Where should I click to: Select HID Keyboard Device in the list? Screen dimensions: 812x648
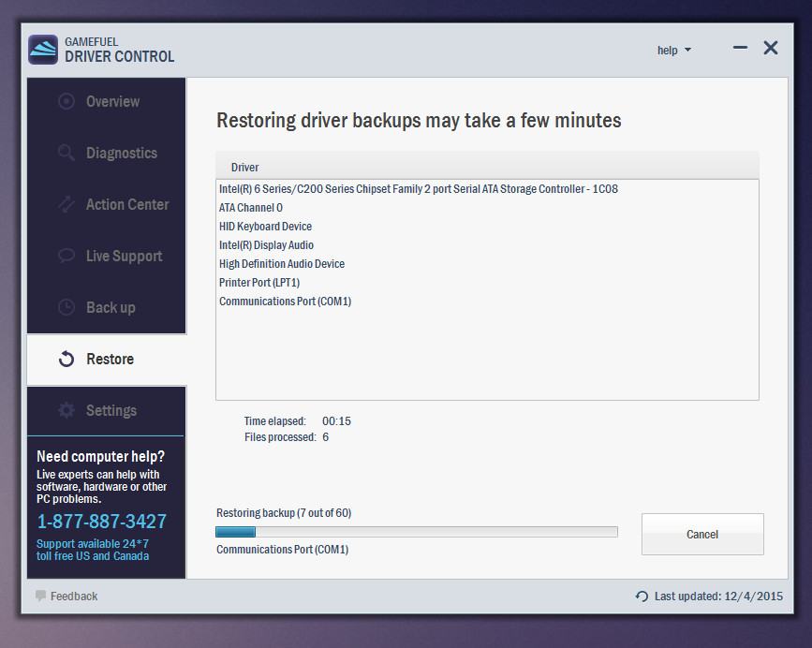265,227
